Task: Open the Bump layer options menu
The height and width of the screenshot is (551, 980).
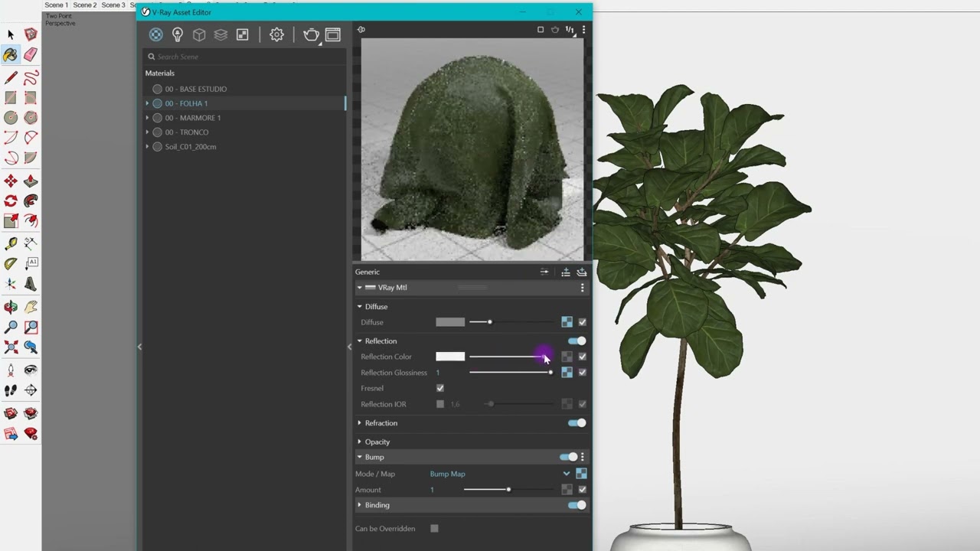Action: tap(582, 457)
